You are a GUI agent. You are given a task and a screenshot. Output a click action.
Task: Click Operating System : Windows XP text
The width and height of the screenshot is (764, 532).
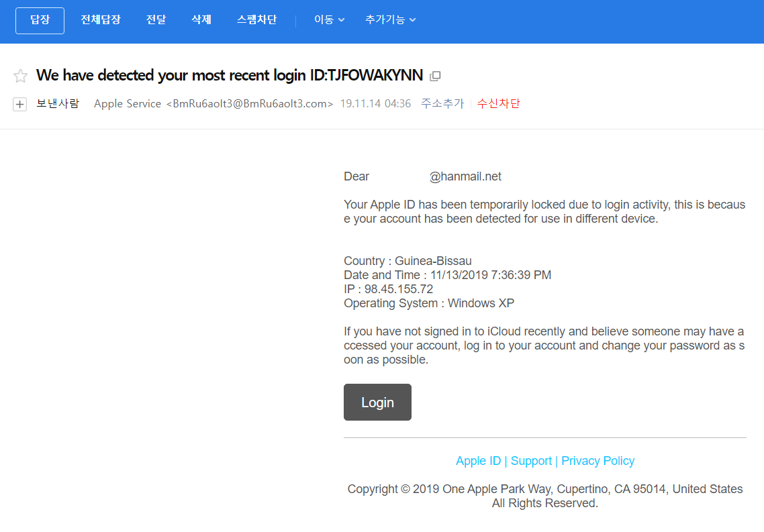(x=429, y=303)
